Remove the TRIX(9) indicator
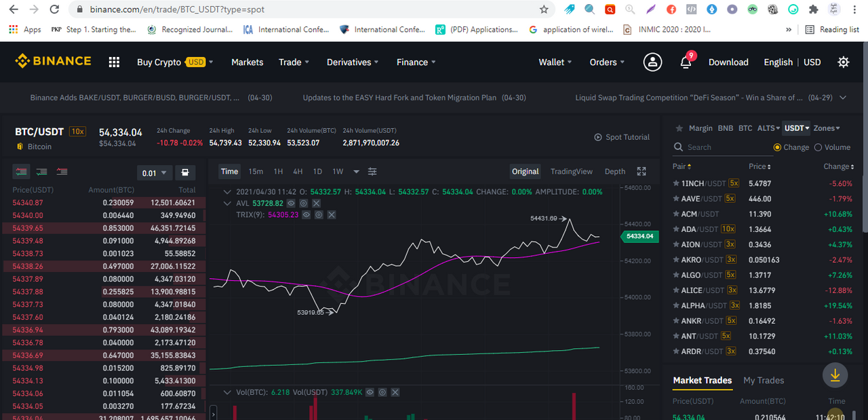The width and height of the screenshot is (868, 420). (332, 214)
